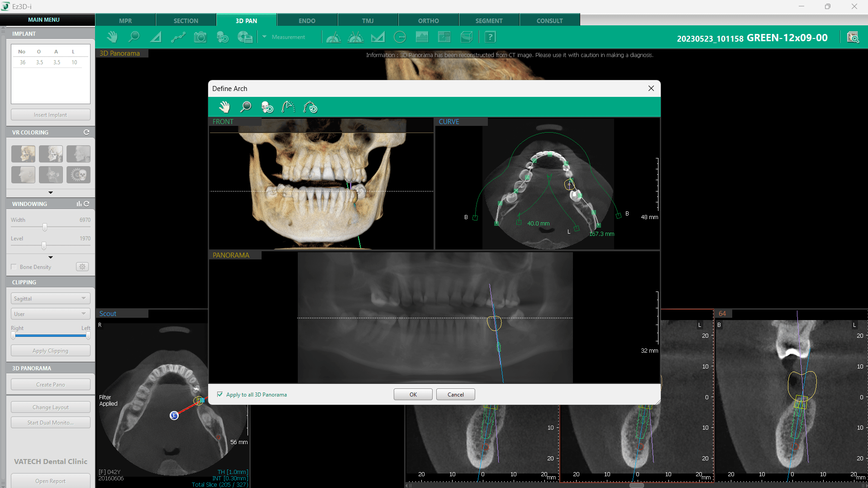Click the skull reset view icon in Define Arch

pos(267,107)
